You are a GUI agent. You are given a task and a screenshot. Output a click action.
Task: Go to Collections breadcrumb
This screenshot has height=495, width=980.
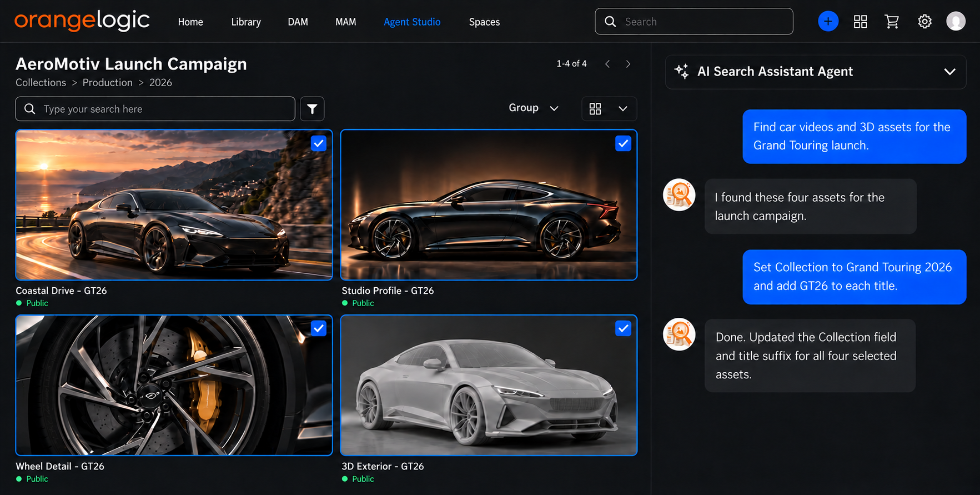41,82
